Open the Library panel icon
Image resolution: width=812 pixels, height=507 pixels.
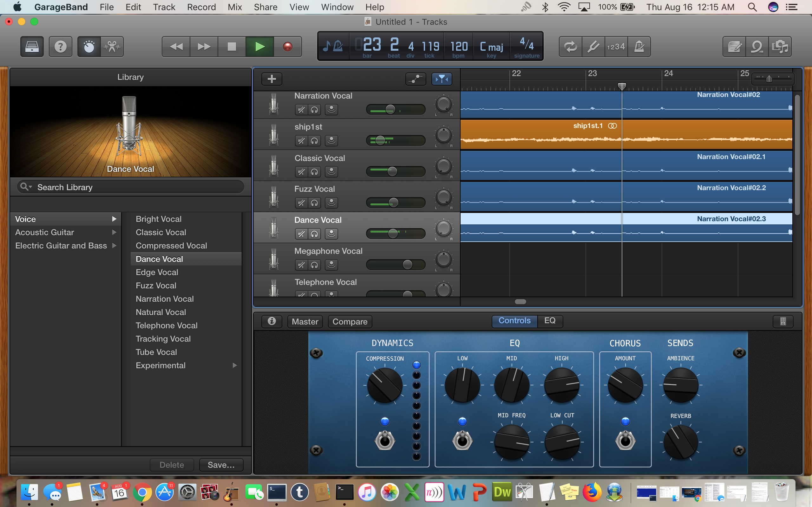pyautogui.click(x=32, y=47)
